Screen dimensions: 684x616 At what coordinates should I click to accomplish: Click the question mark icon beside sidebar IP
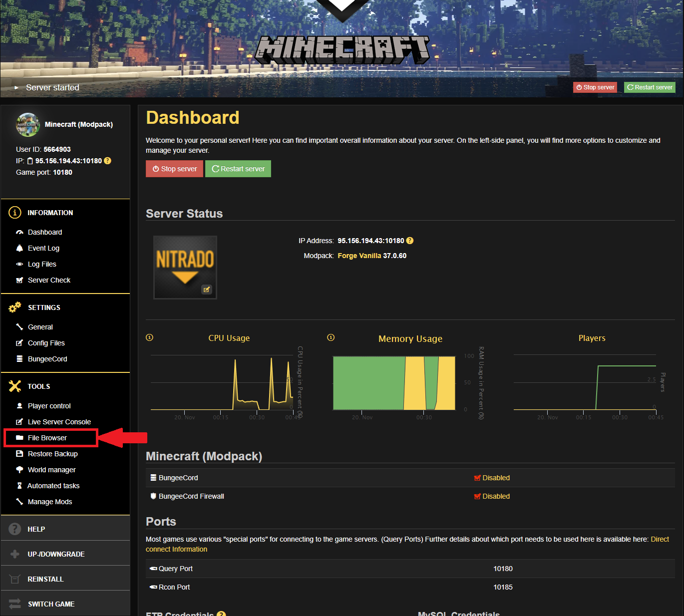click(107, 161)
